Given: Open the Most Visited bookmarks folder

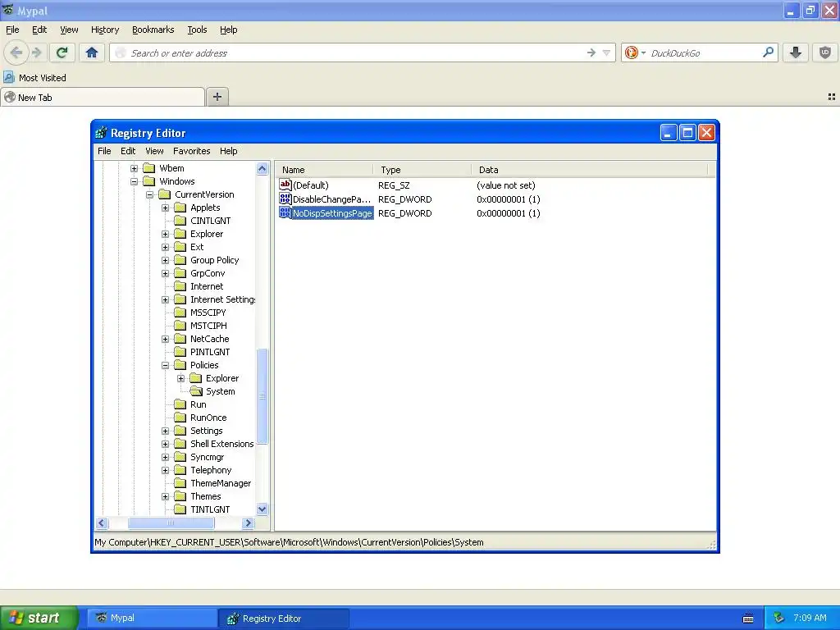Looking at the screenshot, I should (x=35, y=78).
